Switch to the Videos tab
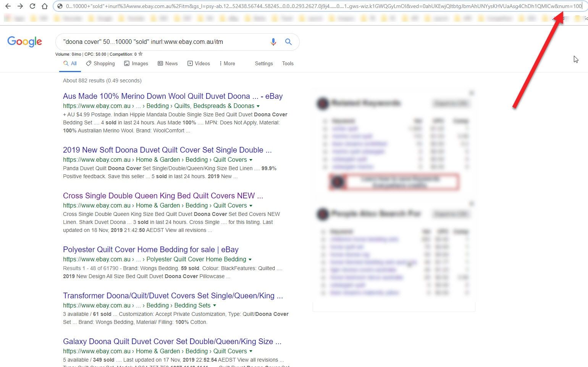 point(199,64)
